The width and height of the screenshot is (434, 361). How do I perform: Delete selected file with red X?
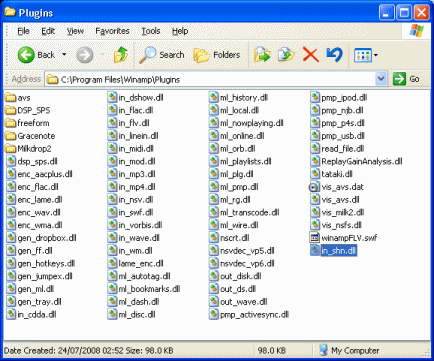(x=311, y=55)
